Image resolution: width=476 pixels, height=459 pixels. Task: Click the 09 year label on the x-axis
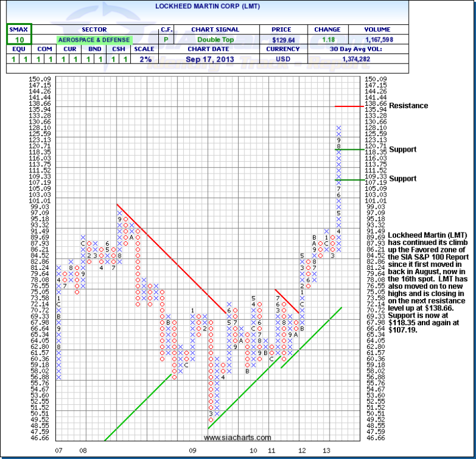[192, 451]
